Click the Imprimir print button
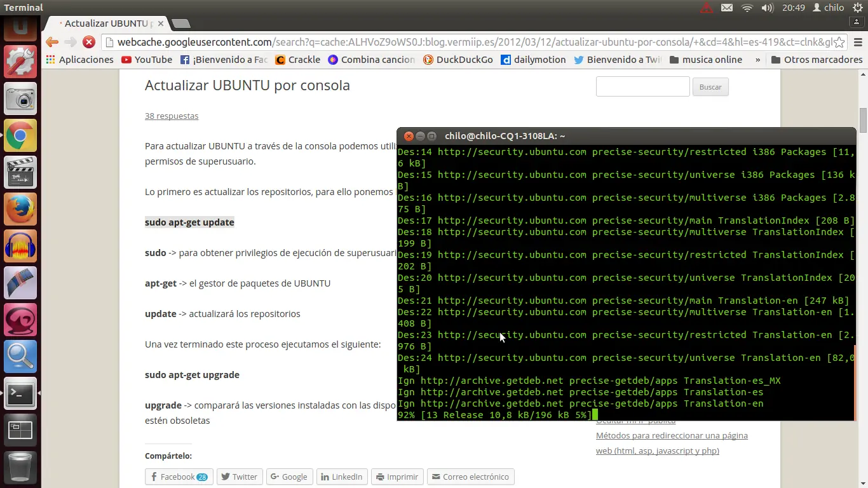868x488 pixels. coord(397,477)
